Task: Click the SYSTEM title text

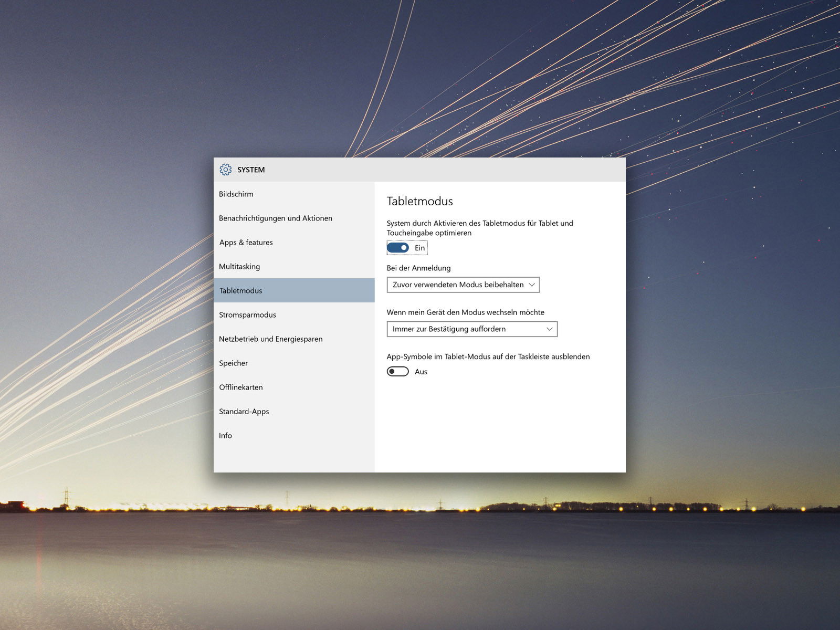Action: click(251, 170)
